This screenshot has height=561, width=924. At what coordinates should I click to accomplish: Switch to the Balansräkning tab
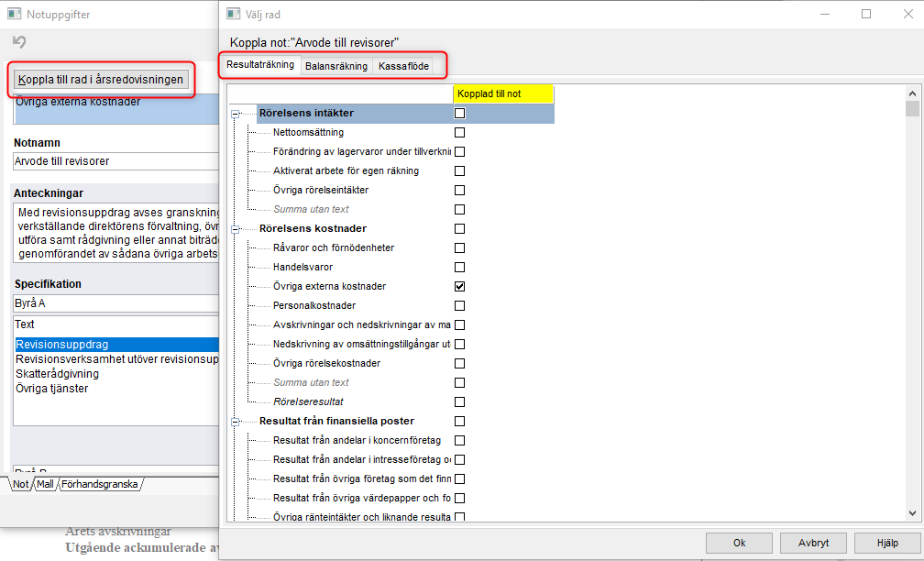[336, 66]
